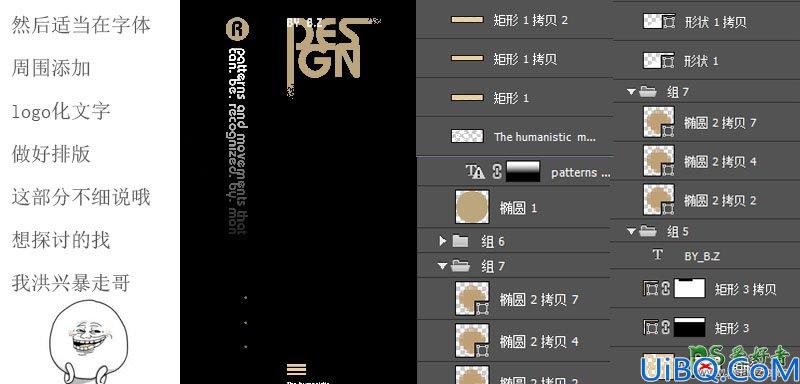Click 椭圆 2 拷贝 7 name, left panel

pos(539,299)
